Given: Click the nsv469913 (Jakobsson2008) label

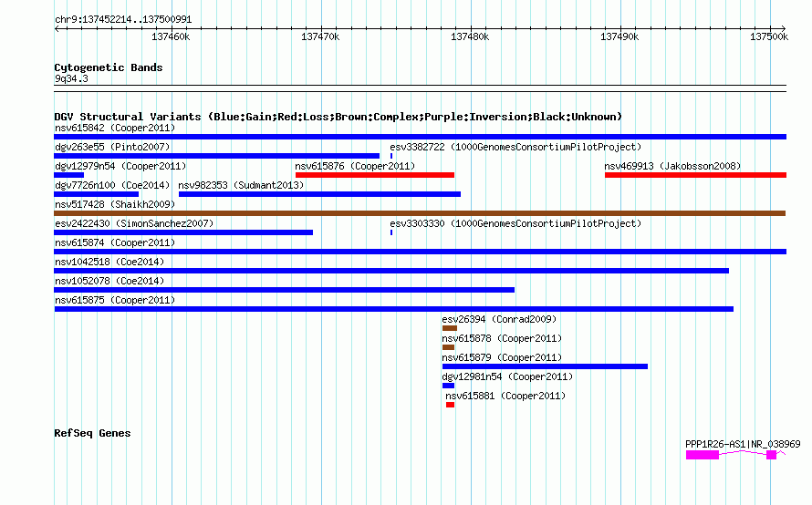Looking at the screenshot, I should [672, 166].
